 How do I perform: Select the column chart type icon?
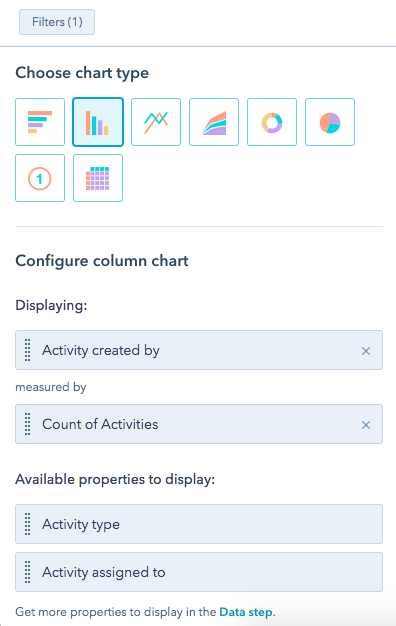[98, 122]
